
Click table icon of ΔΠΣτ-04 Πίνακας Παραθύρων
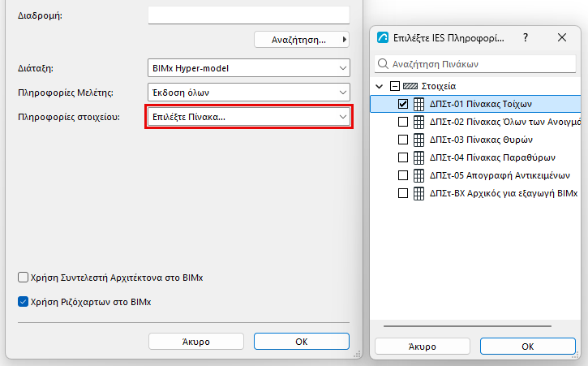418,157
